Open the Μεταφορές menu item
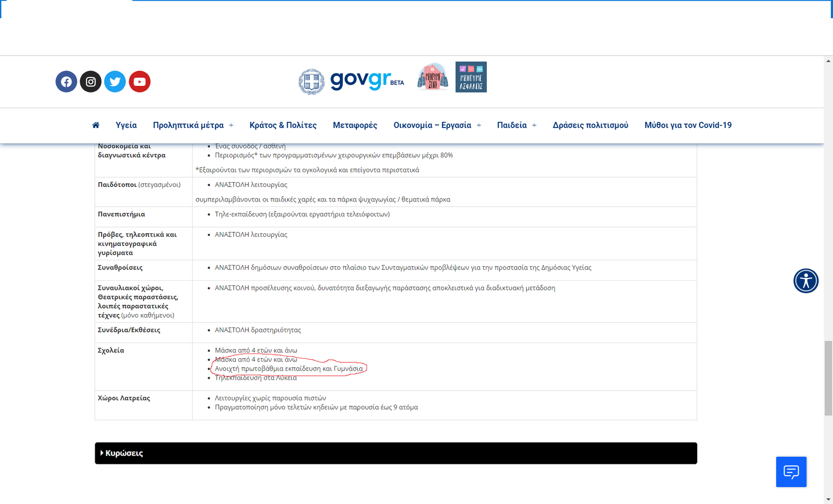The image size is (833, 504). [x=355, y=125]
